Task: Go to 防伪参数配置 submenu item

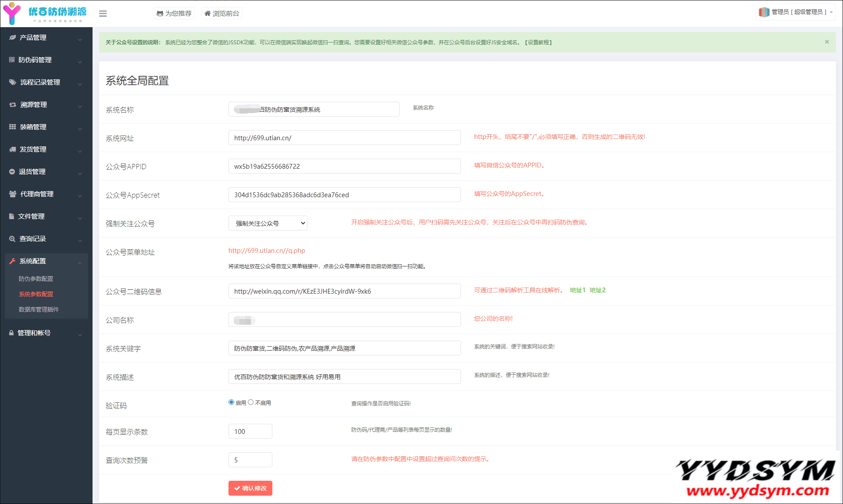Action: click(36, 279)
